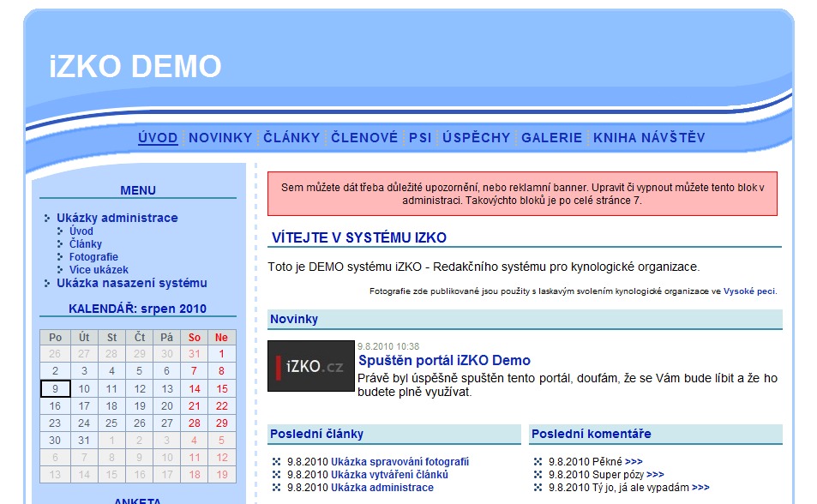Click the VÍTEJTE V SYSTÉMU IZKO heading
The width and height of the screenshot is (817, 504).
coord(359,237)
